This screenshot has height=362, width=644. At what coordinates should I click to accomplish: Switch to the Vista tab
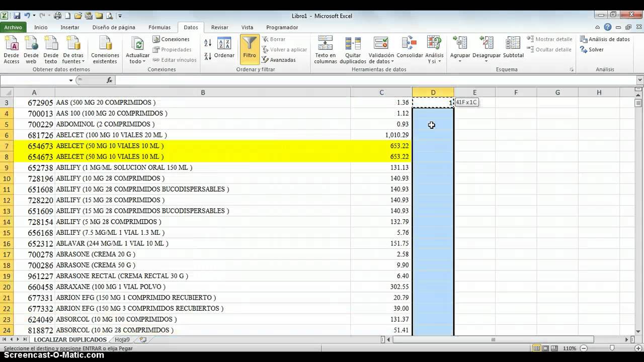tap(247, 28)
